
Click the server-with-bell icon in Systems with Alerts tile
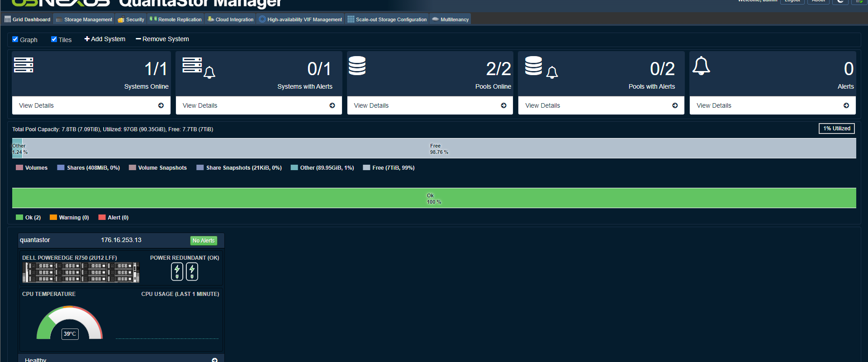point(199,67)
